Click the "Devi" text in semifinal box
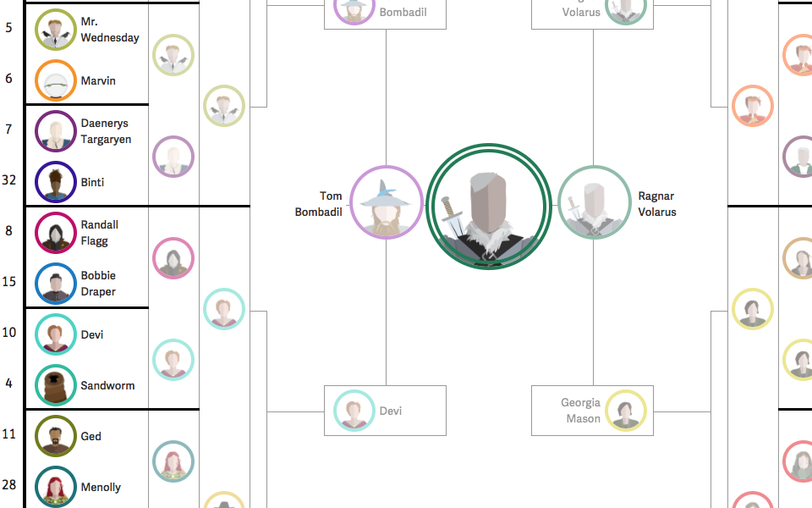 click(x=391, y=411)
